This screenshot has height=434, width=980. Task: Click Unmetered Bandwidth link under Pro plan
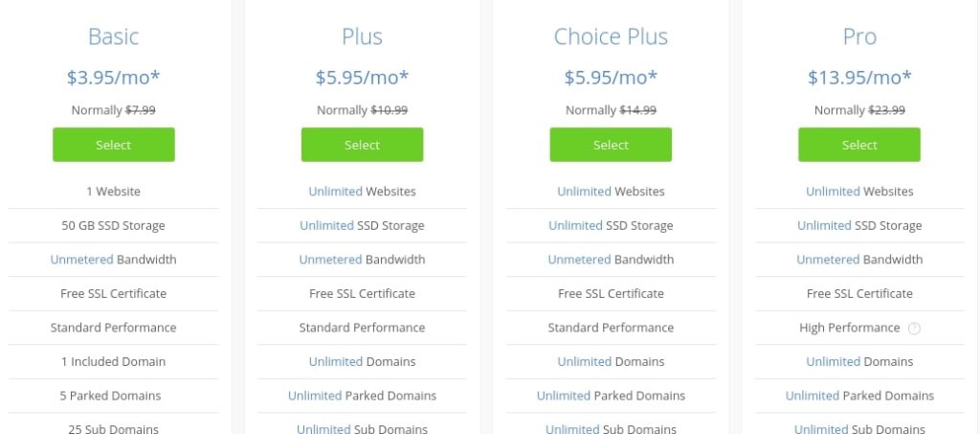pyautogui.click(x=828, y=260)
